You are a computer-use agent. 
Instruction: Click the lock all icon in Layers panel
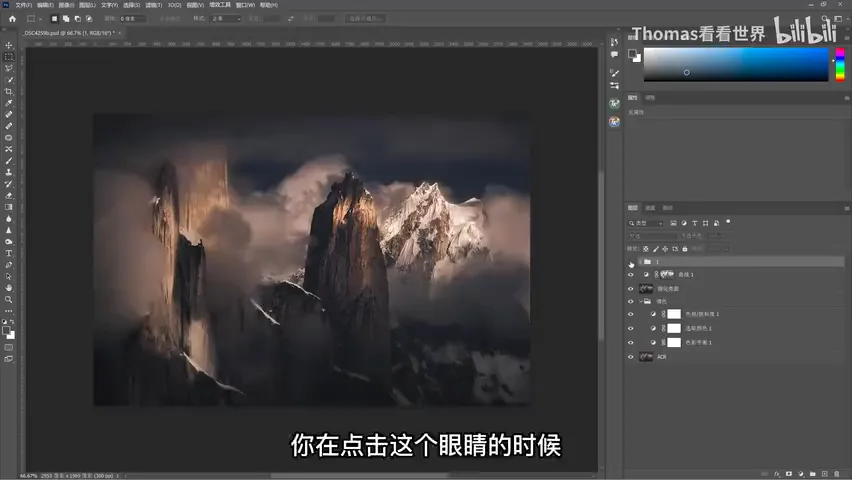pos(685,249)
